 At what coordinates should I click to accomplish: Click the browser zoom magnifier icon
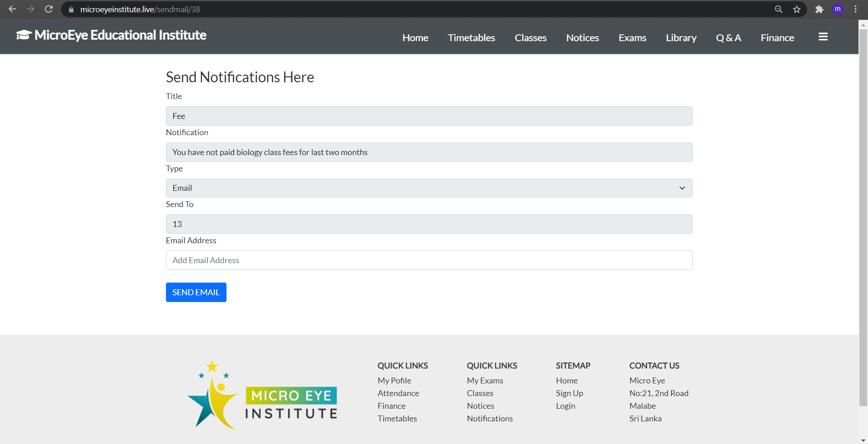tap(778, 9)
